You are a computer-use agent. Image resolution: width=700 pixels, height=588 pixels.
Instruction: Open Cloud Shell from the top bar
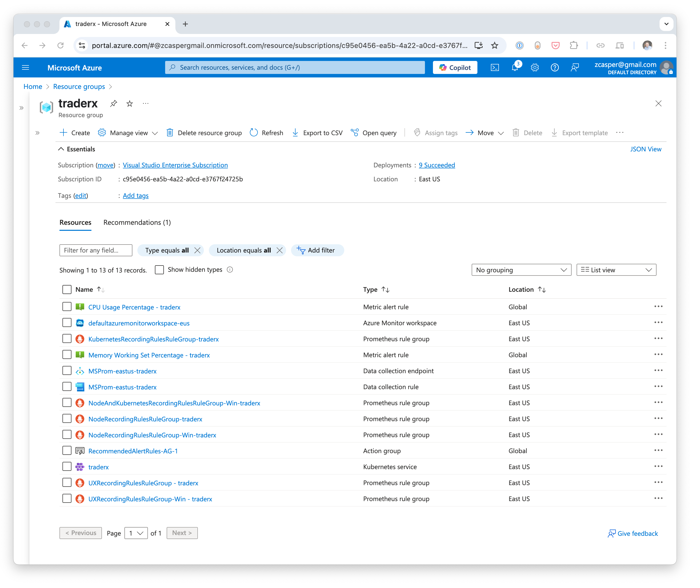pyautogui.click(x=495, y=68)
